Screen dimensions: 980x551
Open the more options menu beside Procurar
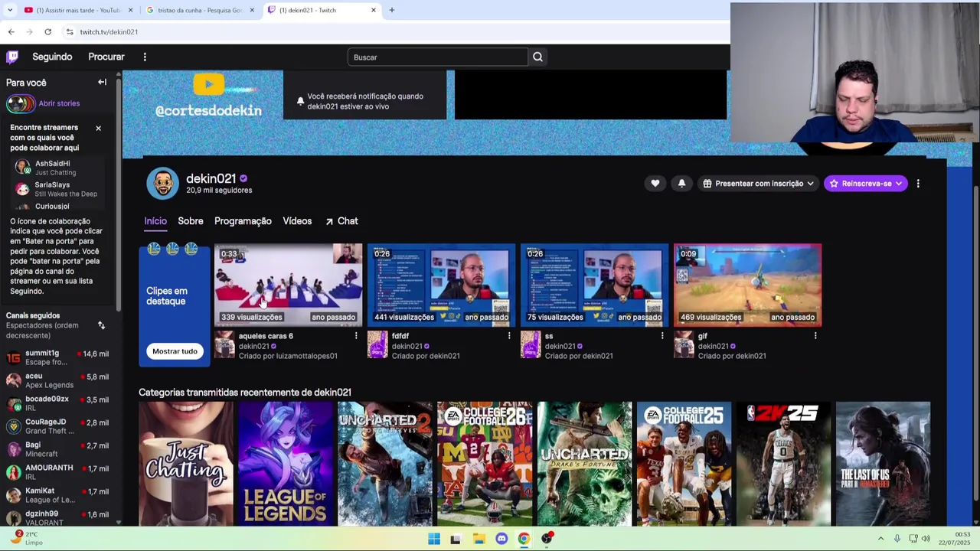point(145,57)
